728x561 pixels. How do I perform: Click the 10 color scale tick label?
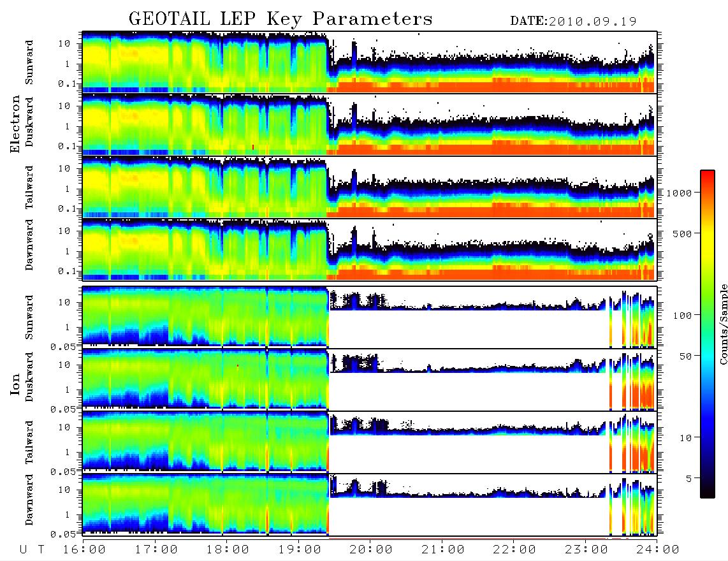(x=685, y=438)
